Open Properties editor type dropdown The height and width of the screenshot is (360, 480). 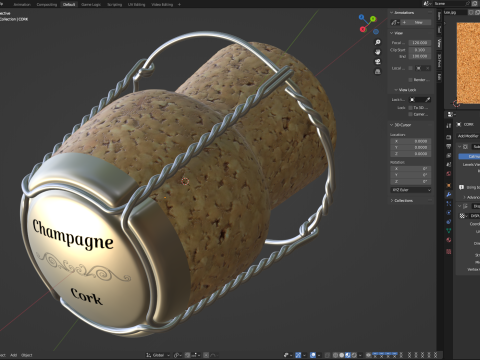pyautogui.click(x=451, y=114)
